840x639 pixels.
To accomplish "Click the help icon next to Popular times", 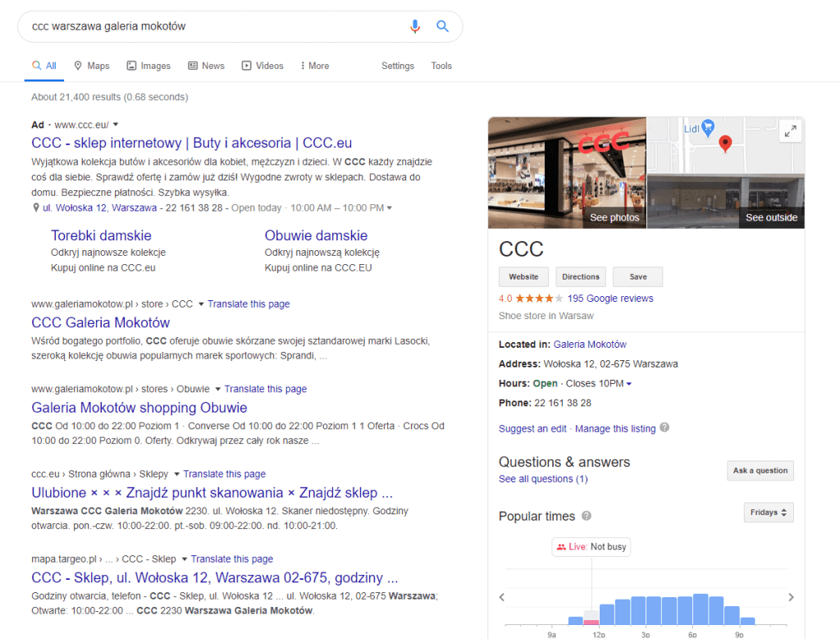I will pos(587,516).
